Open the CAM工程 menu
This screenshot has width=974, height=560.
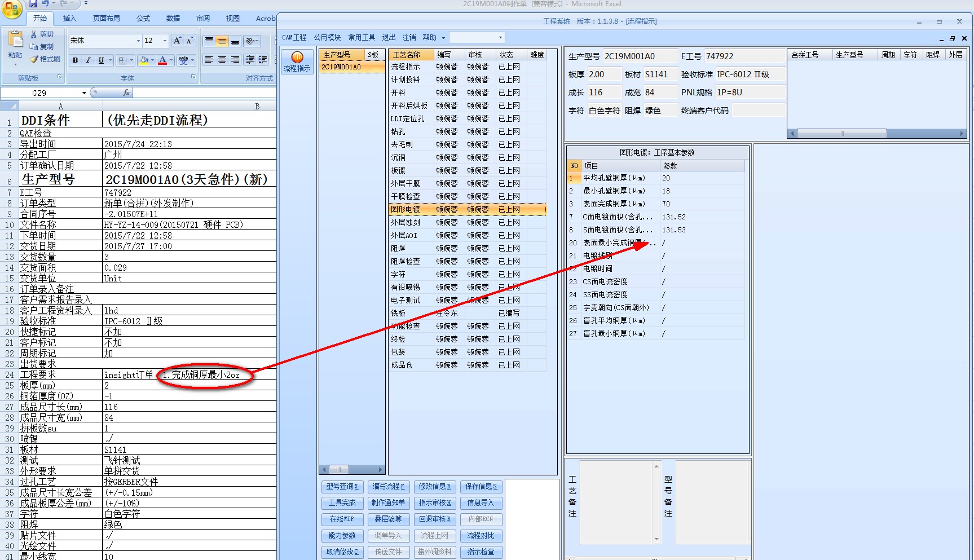(294, 37)
